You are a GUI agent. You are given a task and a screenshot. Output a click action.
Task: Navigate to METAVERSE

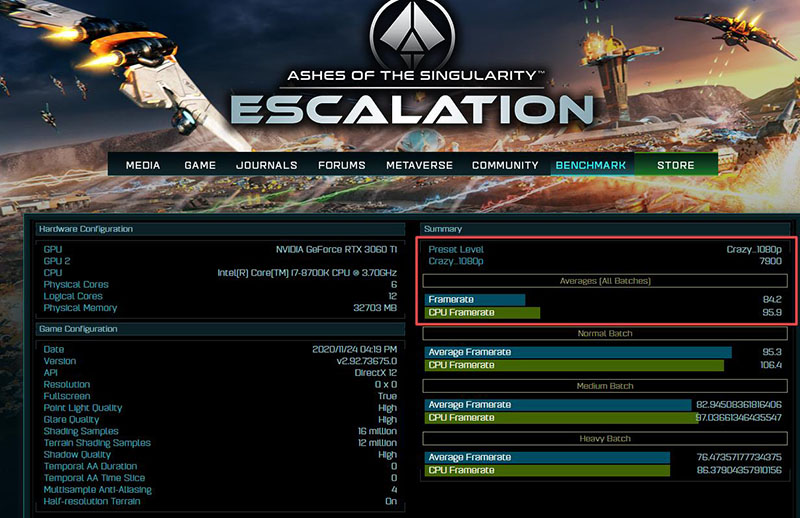[419, 165]
